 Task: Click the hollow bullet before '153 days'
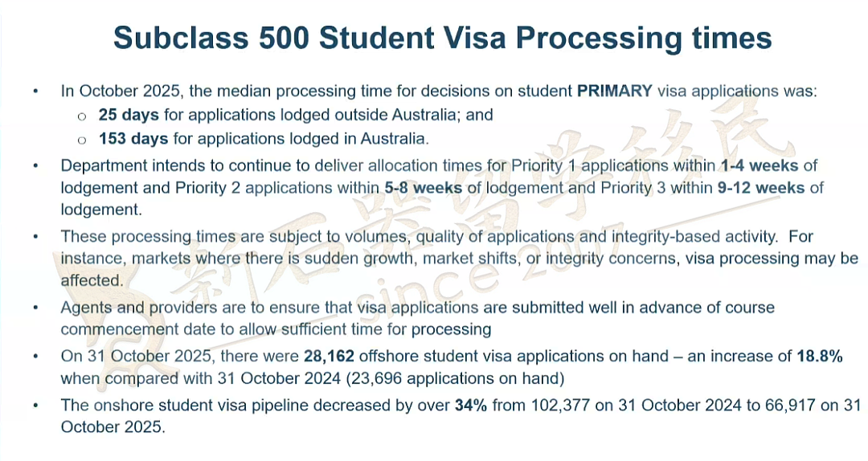pyautogui.click(x=82, y=140)
